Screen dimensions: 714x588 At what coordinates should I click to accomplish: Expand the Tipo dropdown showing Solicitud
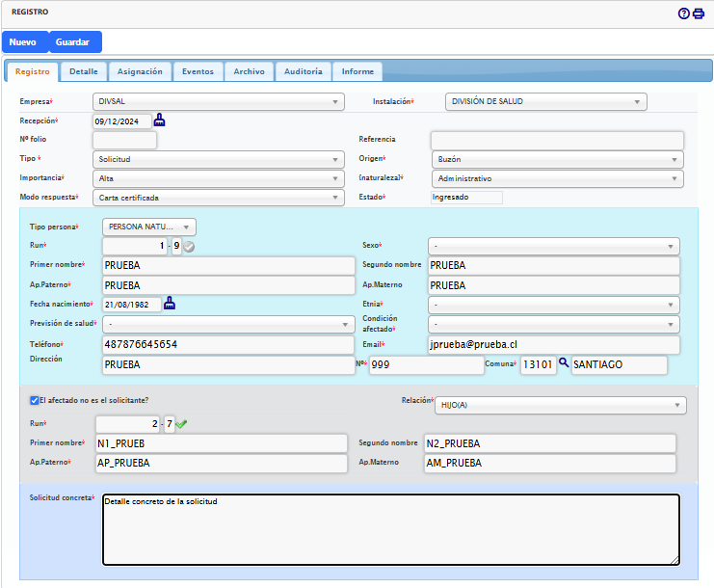click(x=219, y=159)
